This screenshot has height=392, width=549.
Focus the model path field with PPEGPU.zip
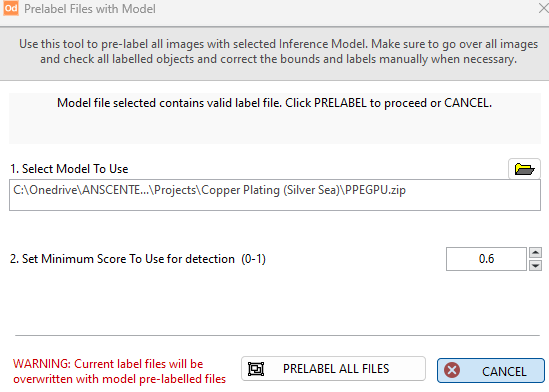tap(275, 195)
